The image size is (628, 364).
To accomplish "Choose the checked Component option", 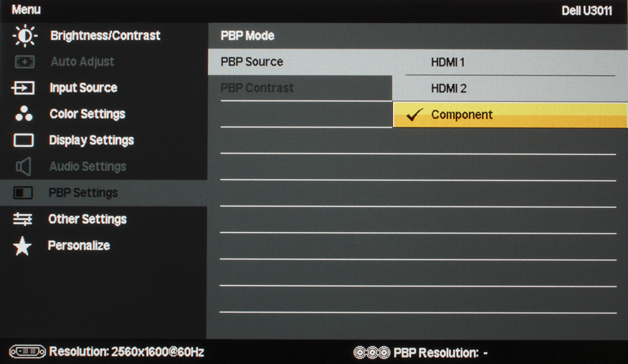I will pos(510,115).
